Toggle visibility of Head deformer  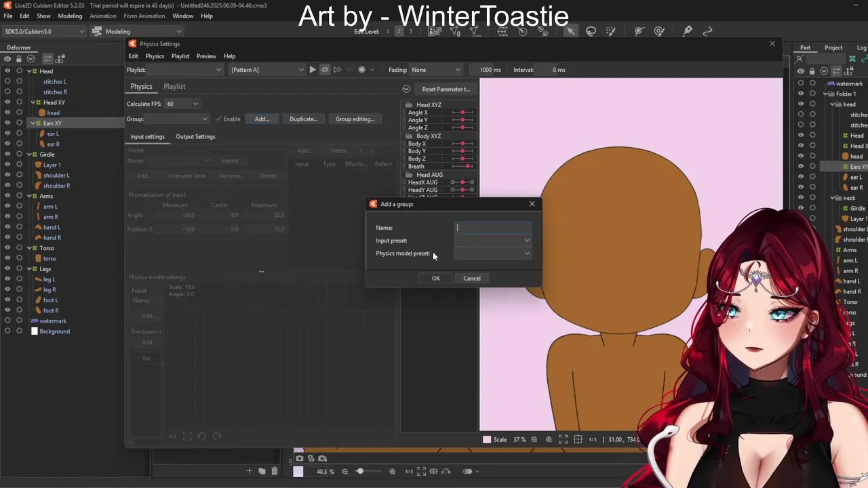pyautogui.click(x=7, y=71)
